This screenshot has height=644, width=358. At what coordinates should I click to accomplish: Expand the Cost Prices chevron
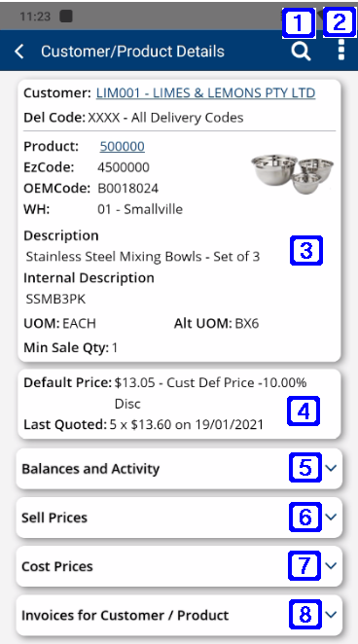coord(331,565)
